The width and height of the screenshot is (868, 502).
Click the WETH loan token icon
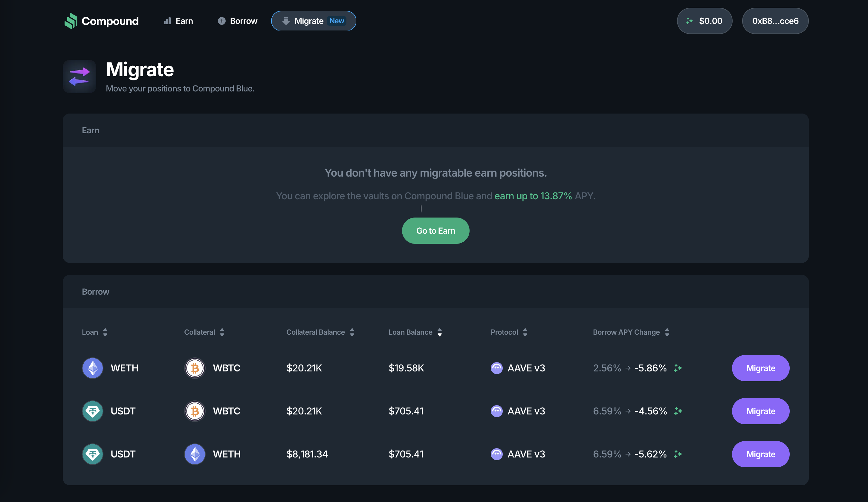(93, 368)
